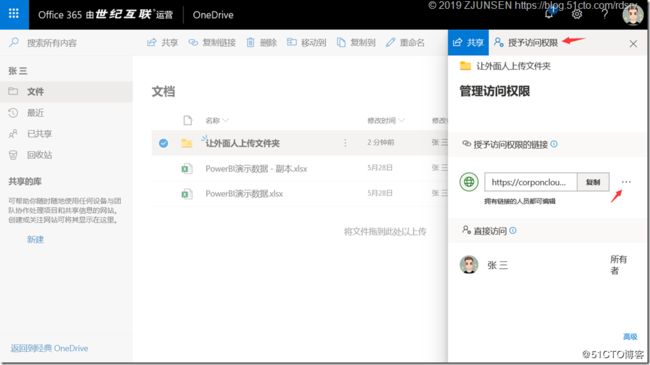
Task: Open the notifications bell
Action: pyautogui.click(x=549, y=14)
